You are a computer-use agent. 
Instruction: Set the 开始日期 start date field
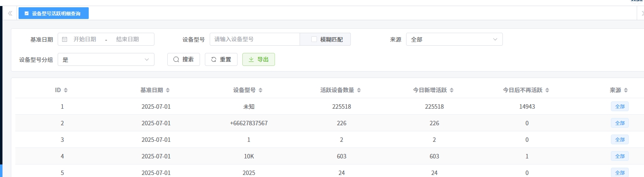[x=85, y=39]
